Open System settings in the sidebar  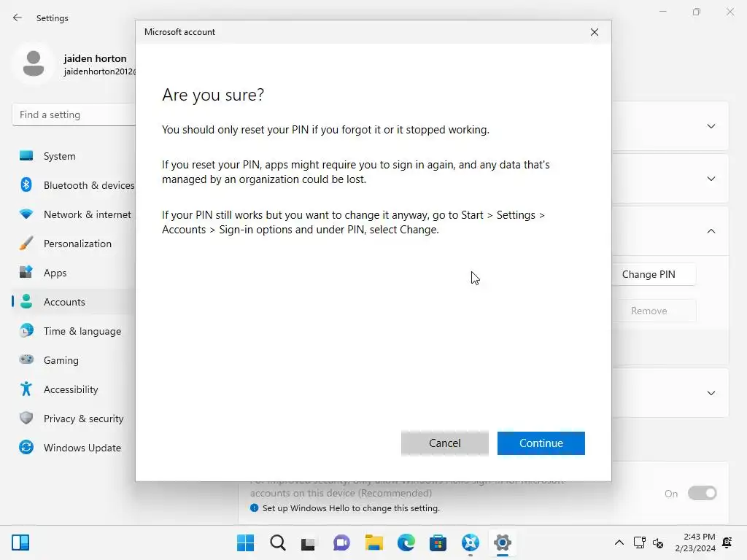tap(74, 156)
